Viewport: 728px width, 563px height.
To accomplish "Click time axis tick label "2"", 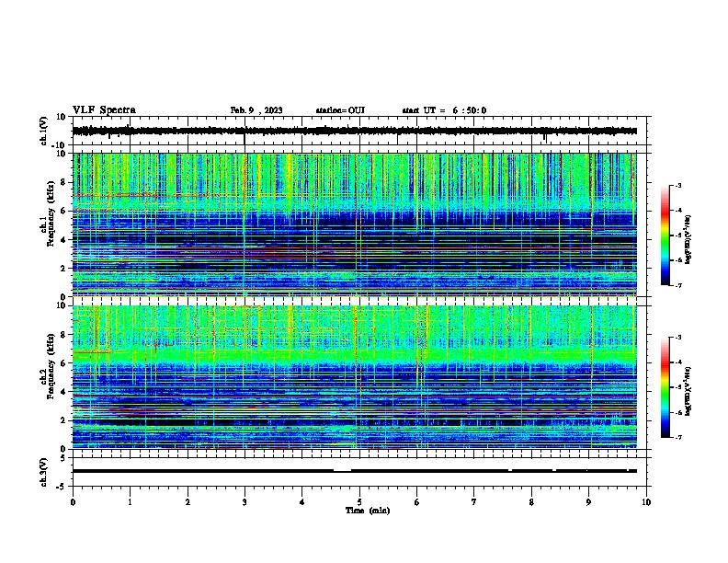I will point(188,502).
